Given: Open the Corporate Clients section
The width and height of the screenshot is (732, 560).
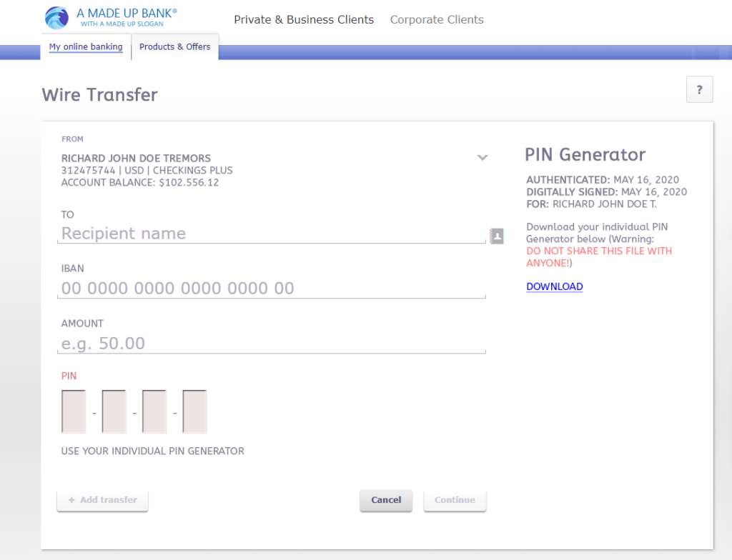Looking at the screenshot, I should pyautogui.click(x=436, y=19).
